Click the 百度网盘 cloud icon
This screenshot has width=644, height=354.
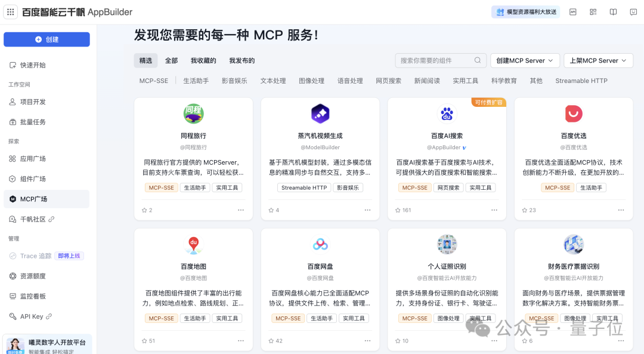click(320, 244)
